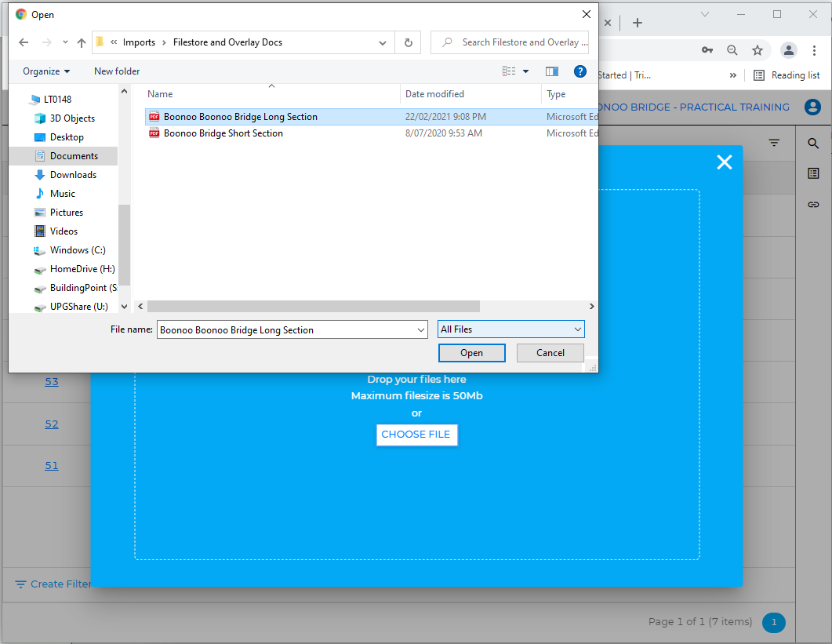
Task: Click the Up one folder arrow
Action: click(x=81, y=42)
